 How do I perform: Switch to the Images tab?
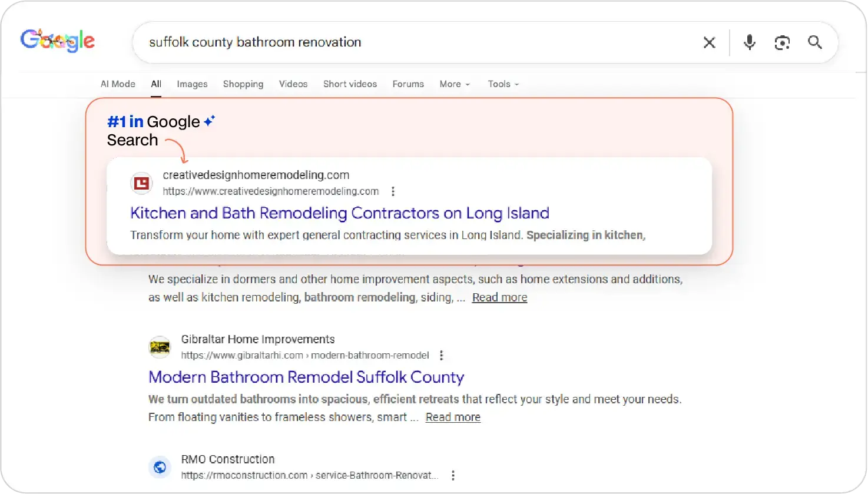tap(192, 84)
